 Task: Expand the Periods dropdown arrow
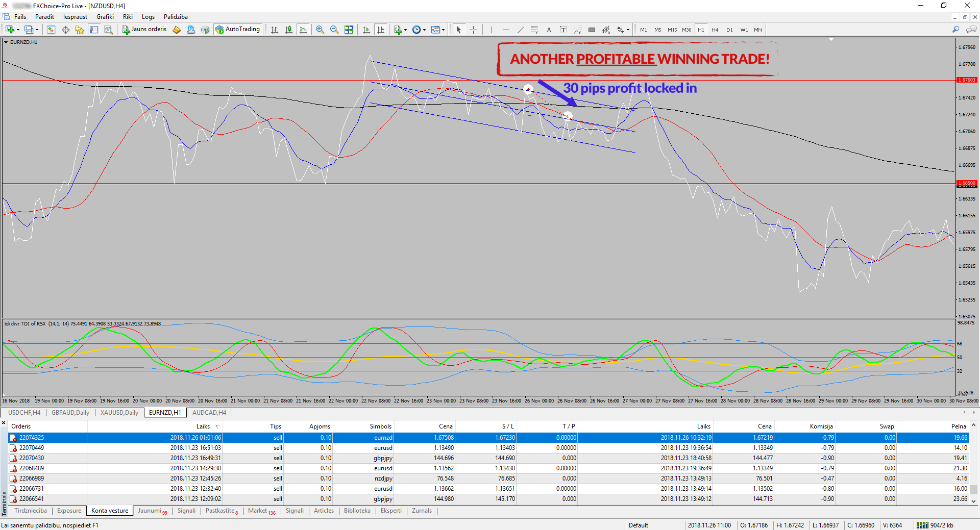(424, 30)
